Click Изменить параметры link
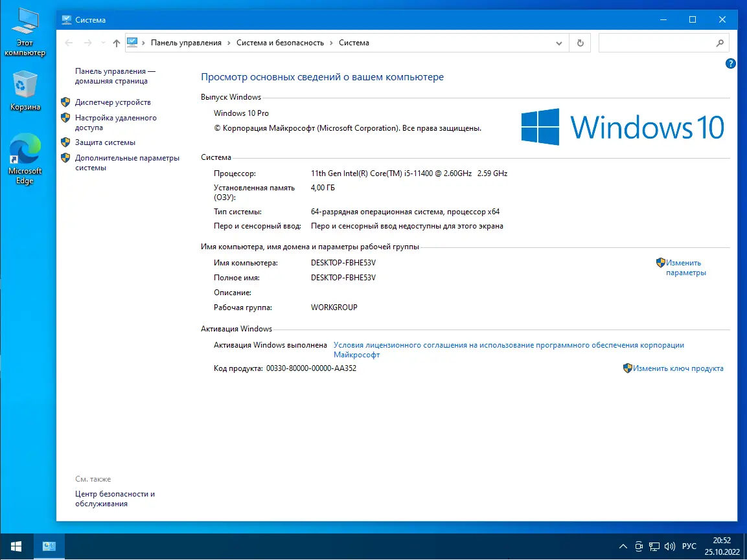This screenshot has width=747, height=560. (x=685, y=267)
